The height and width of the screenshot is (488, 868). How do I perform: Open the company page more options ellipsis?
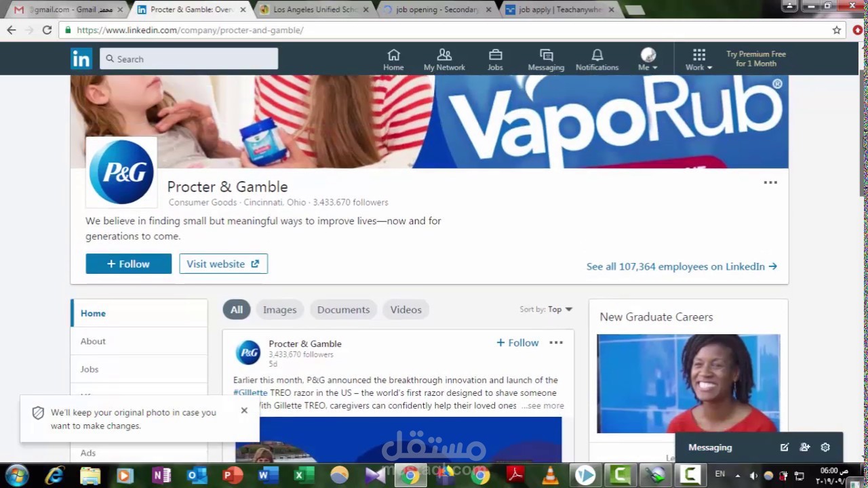point(770,182)
